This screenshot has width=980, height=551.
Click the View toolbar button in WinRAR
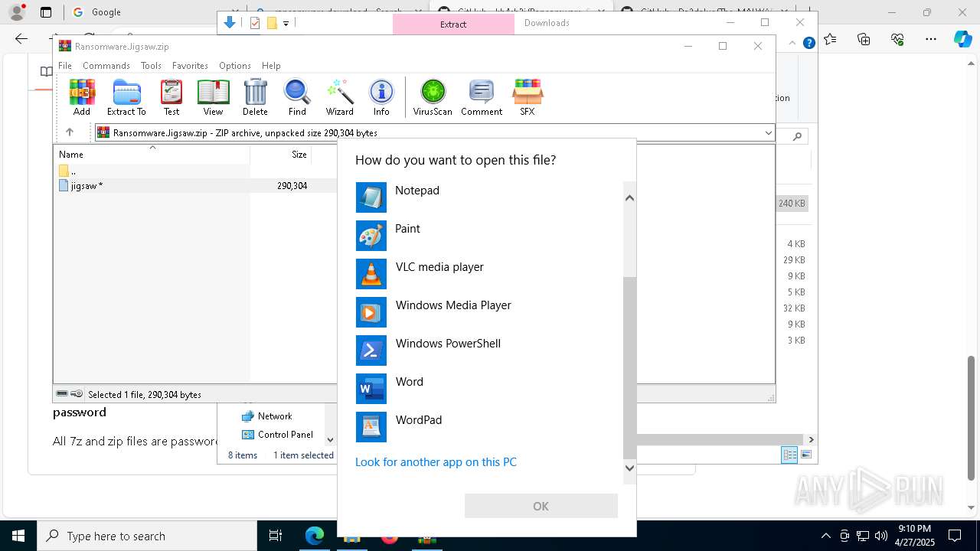(213, 97)
